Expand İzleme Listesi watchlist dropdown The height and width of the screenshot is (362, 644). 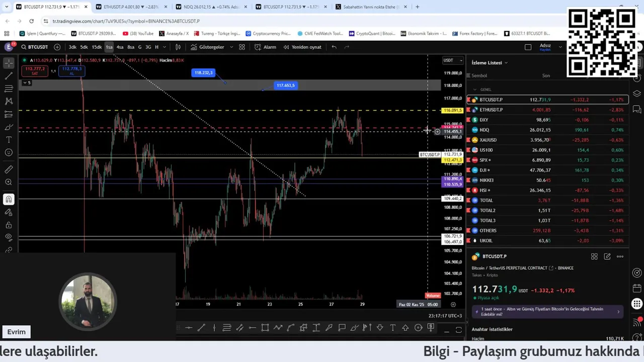490,62
